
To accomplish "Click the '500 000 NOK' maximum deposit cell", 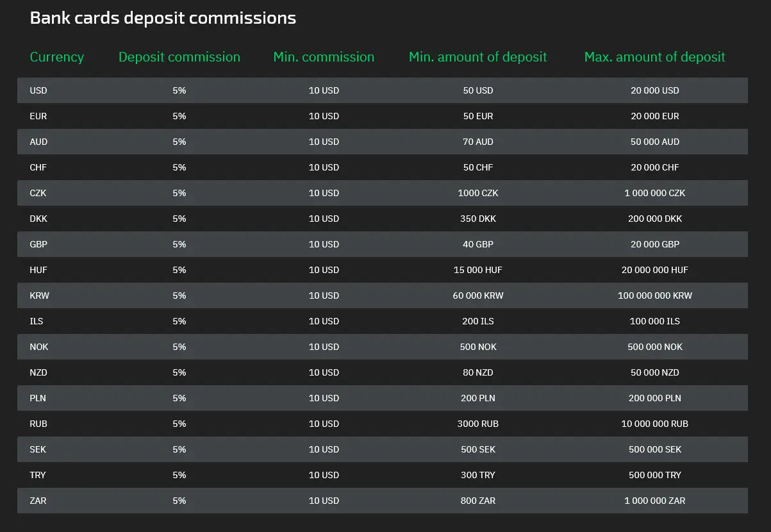I will (655, 347).
